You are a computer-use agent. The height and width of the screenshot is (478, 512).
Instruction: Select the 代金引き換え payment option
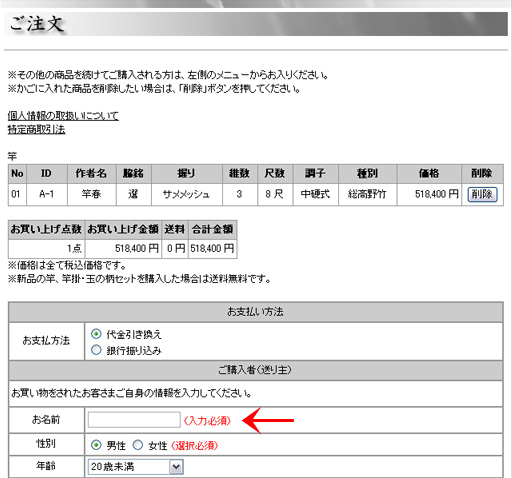click(96, 334)
